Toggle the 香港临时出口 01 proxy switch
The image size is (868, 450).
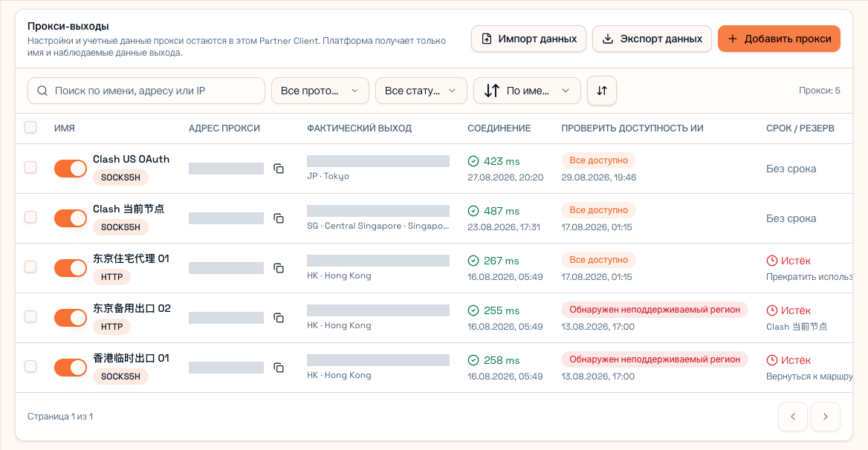[71, 368]
